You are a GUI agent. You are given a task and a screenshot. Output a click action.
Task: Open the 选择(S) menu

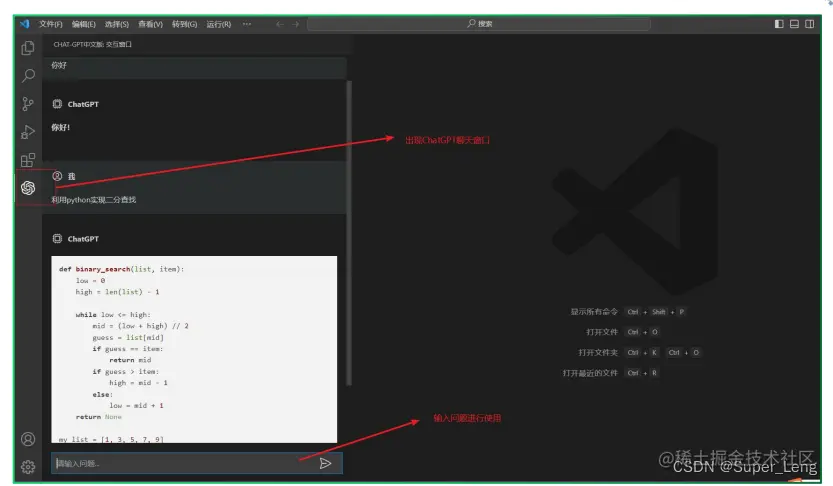[x=116, y=24]
